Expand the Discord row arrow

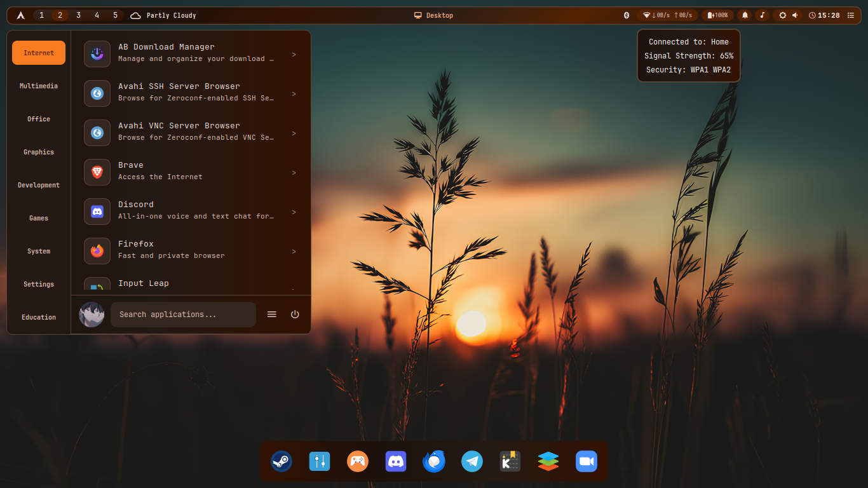pyautogui.click(x=294, y=212)
